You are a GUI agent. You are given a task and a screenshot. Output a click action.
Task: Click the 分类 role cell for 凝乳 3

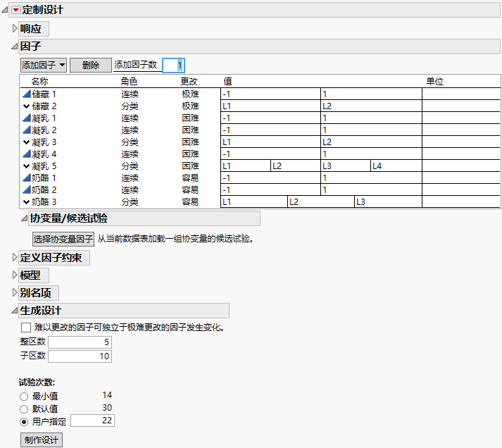click(130, 142)
